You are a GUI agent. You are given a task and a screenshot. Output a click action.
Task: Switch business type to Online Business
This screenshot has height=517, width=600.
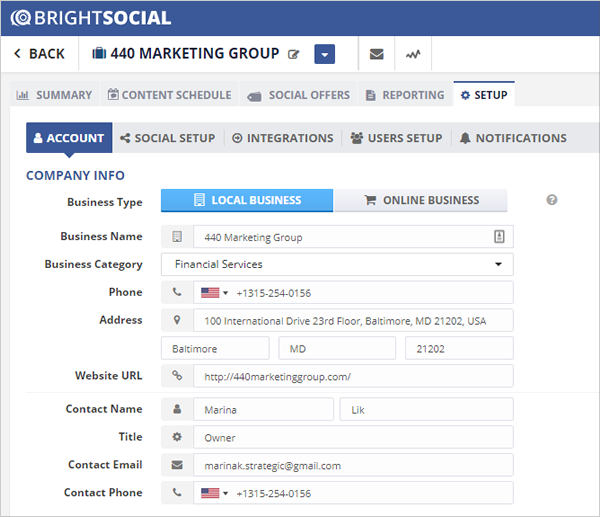420,200
